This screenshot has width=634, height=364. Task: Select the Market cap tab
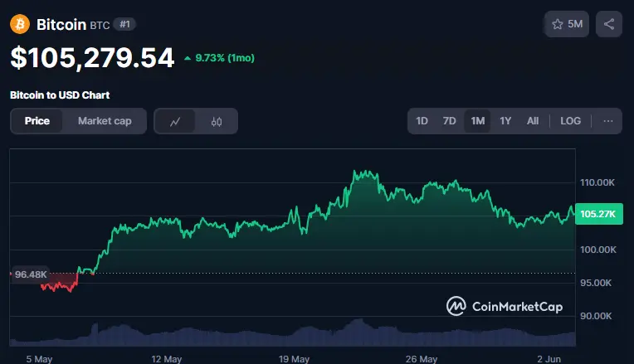click(x=105, y=121)
